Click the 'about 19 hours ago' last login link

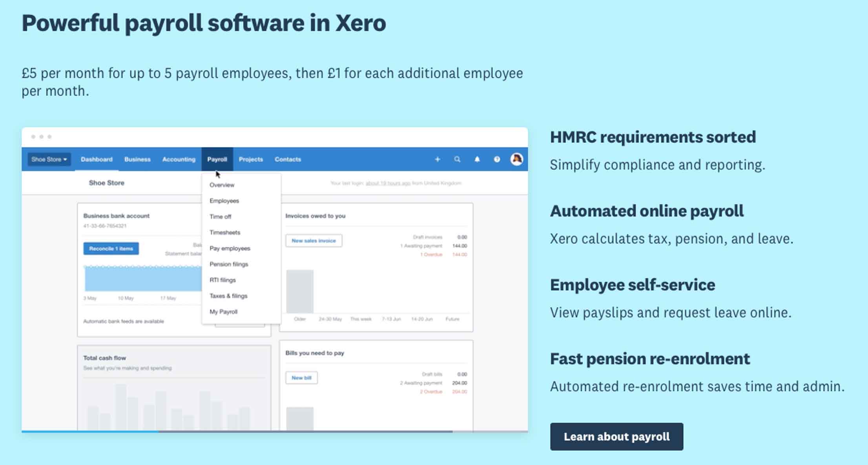pyautogui.click(x=388, y=183)
